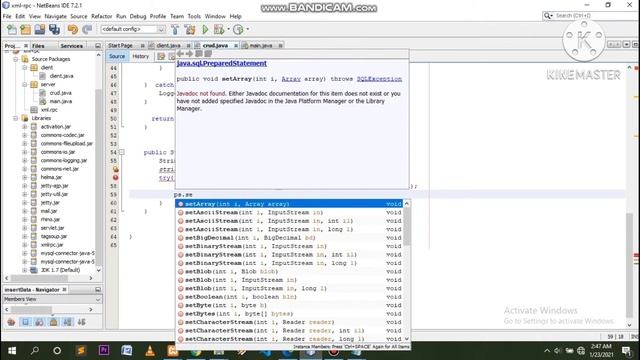Collapse code fold at line 54
The width and height of the screenshot is (640, 360).
coord(122,152)
